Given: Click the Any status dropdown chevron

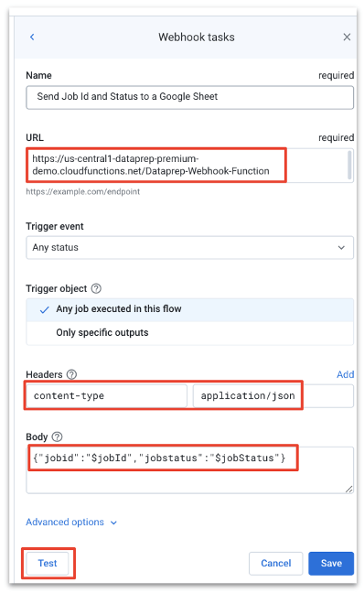Looking at the screenshot, I should pos(341,248).
